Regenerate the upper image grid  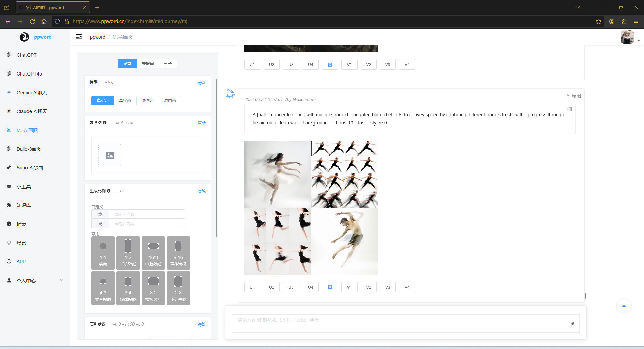pos(330,65)
